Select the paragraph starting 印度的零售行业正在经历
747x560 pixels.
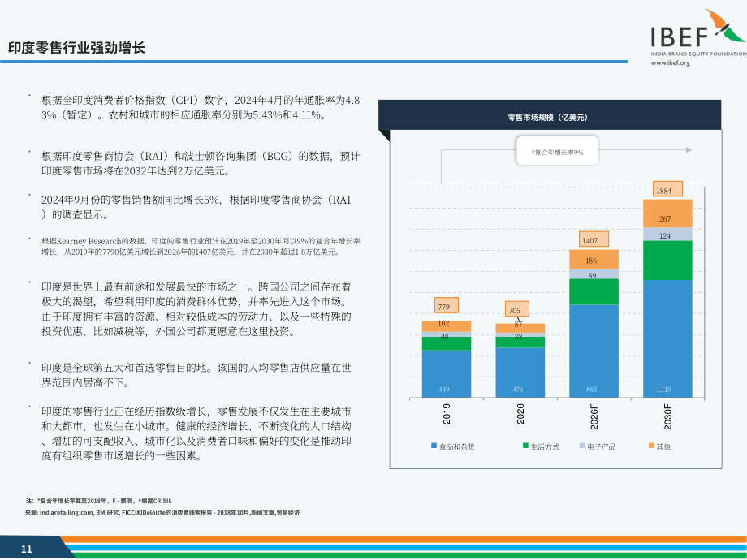196,433
